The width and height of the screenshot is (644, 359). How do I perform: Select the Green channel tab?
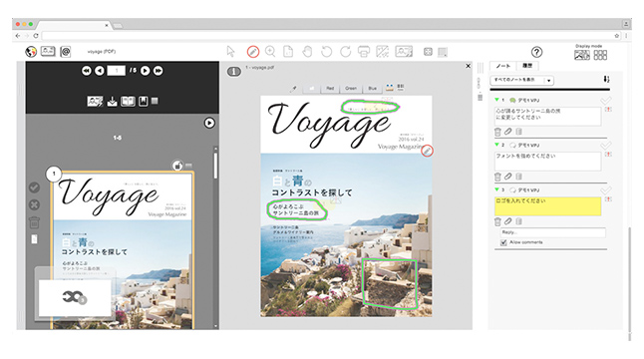[351, 89]
